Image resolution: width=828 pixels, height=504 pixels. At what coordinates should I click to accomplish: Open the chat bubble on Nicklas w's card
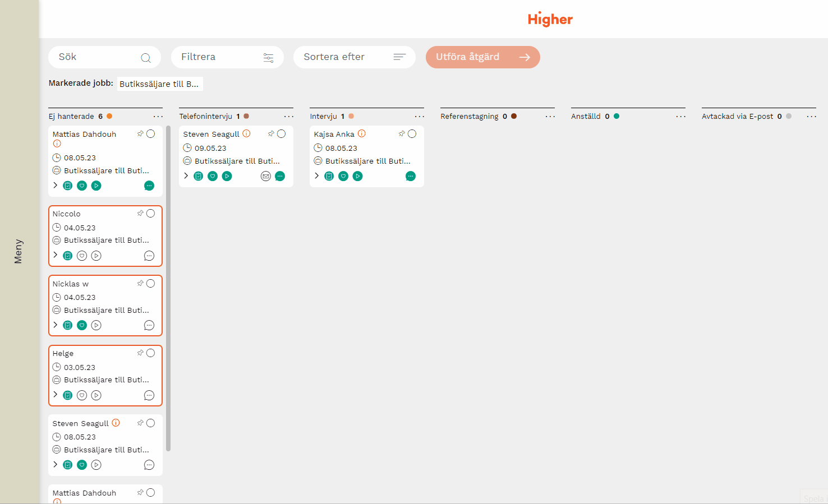[149, 325]
